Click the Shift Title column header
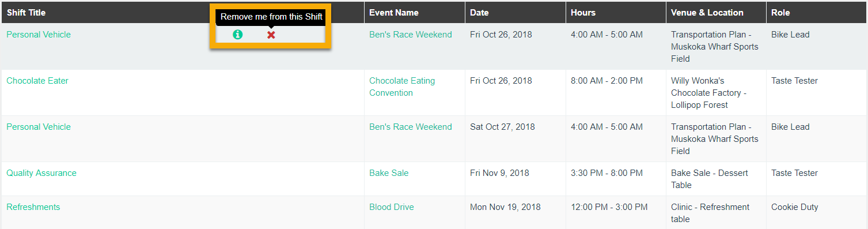Screen dimensions: 868x229 (26, 12)
